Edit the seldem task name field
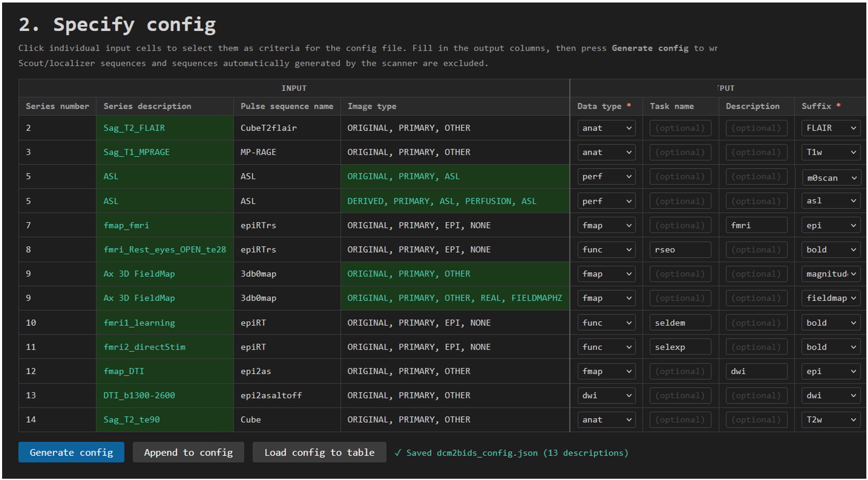Screen dimensions: 868x480 tap(680, 323)
